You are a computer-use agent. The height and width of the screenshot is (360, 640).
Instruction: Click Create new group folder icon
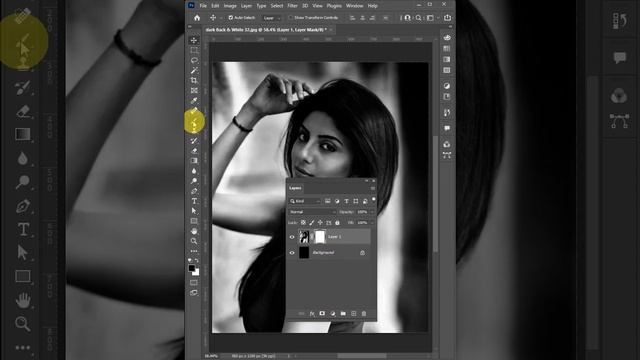click(343, 313)
